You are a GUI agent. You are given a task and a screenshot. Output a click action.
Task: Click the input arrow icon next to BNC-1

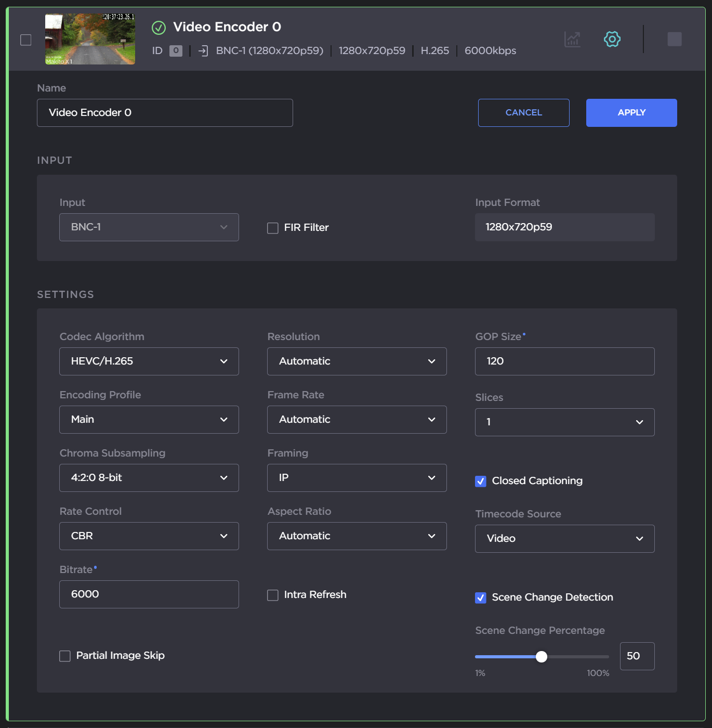[203, 50]
